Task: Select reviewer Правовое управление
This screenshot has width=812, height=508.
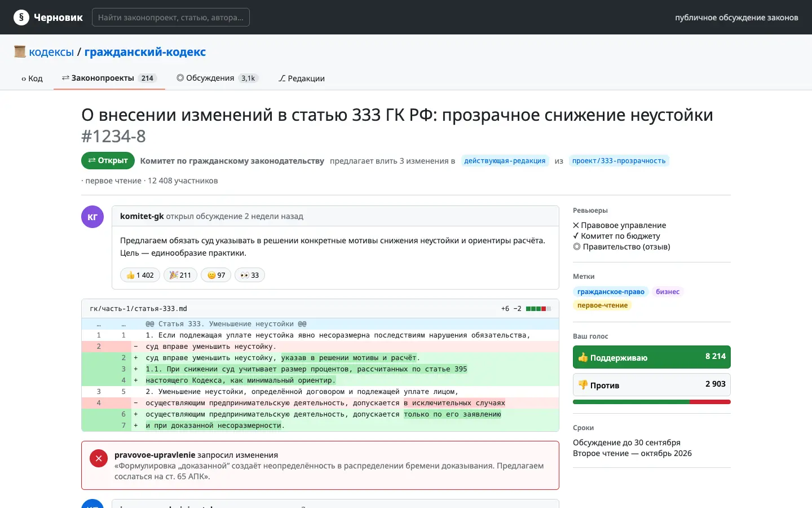Action: pyautogui.click(x=619, y=225)
